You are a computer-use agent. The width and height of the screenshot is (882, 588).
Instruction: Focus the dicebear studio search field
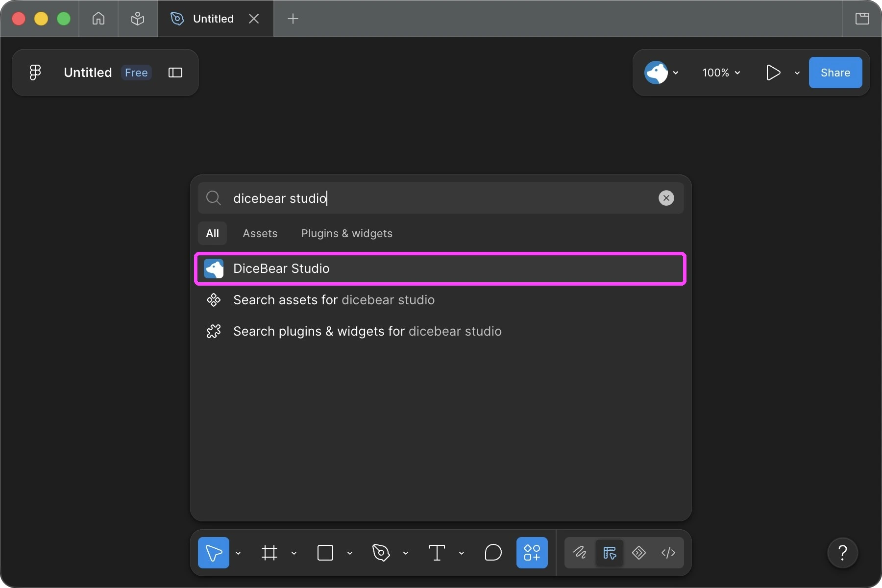[x=441, y=198]
